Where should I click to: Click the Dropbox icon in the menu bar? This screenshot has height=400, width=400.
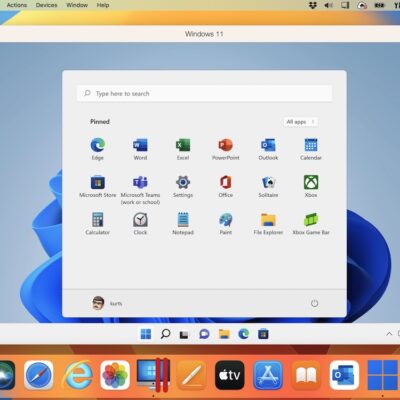312,5
